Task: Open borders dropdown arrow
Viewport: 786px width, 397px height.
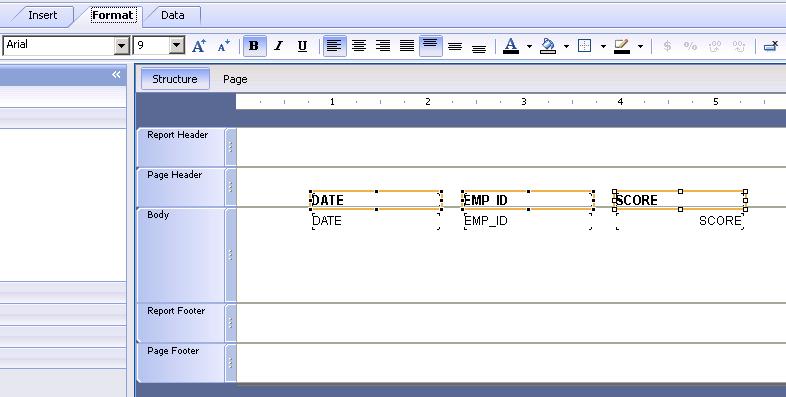Action: [603, 47]
